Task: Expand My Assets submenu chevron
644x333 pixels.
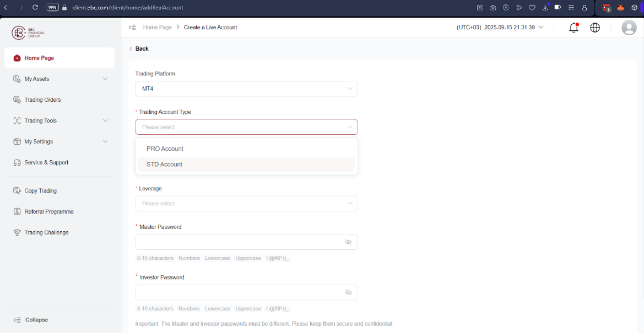Action: 105,79
